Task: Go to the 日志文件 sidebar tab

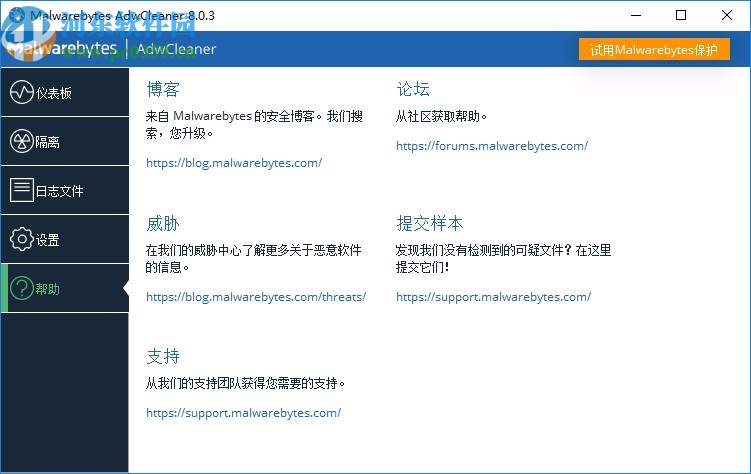Action: (65, 191)
